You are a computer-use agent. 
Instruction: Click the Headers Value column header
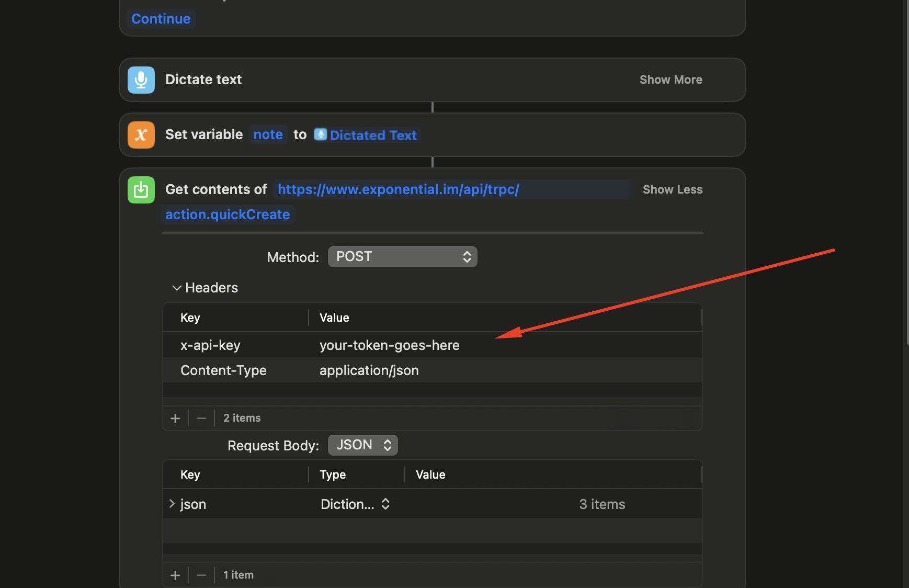[x=334, y=318]
